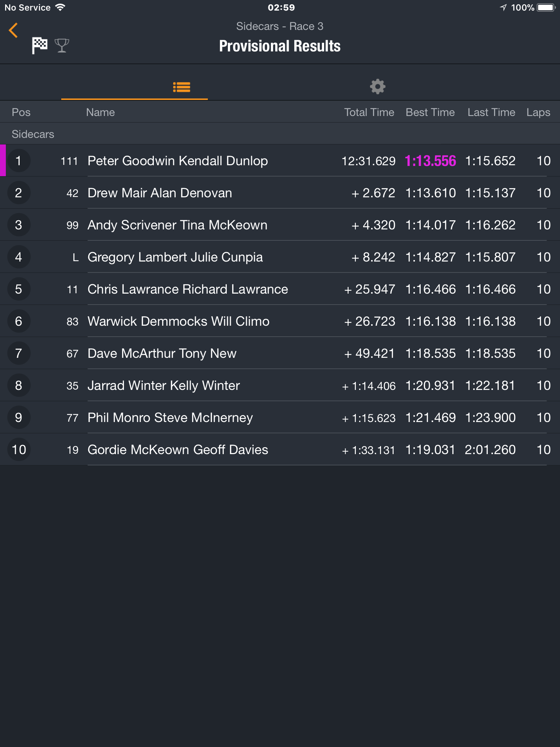Tap the Wi-Fi status icon

coord(60,7)
